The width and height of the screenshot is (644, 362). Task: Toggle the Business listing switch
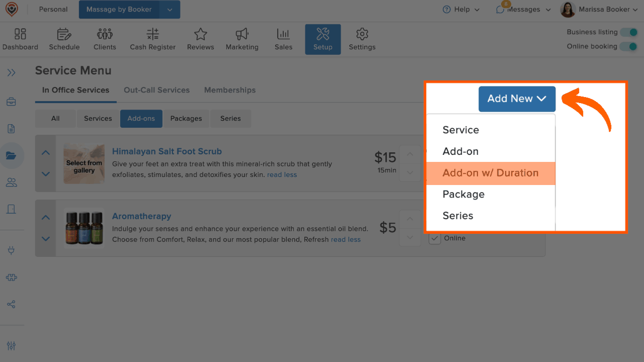coord(628,32)
